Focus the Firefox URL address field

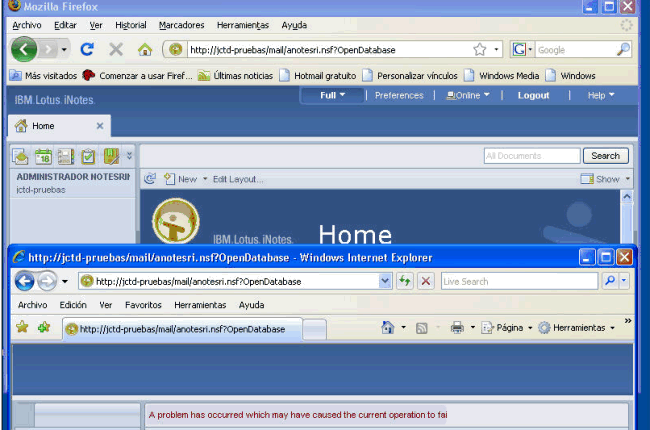pyautogui.click(x=330, y=50)
